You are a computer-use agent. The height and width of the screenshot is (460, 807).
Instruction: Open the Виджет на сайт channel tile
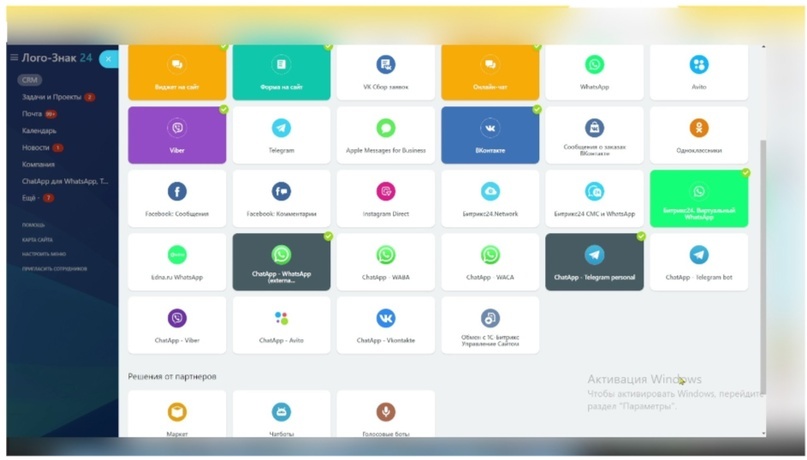[x=177, y=72]
